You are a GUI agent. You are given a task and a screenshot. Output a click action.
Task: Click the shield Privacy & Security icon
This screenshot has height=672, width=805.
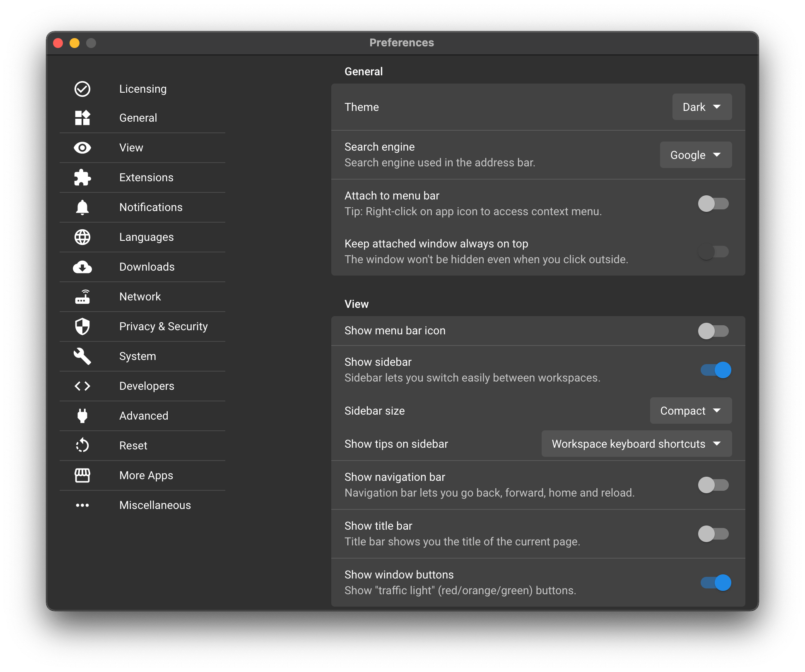point(82,326)
